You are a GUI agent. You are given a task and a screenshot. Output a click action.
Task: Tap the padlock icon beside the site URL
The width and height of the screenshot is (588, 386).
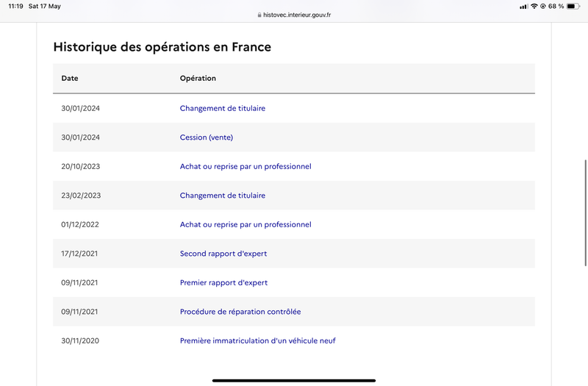pos(259,15)
